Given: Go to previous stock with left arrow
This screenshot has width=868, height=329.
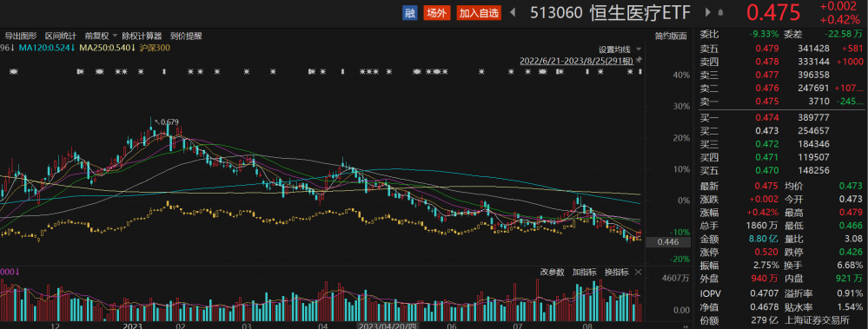Looking at the screenshot, I should point(514,13).
